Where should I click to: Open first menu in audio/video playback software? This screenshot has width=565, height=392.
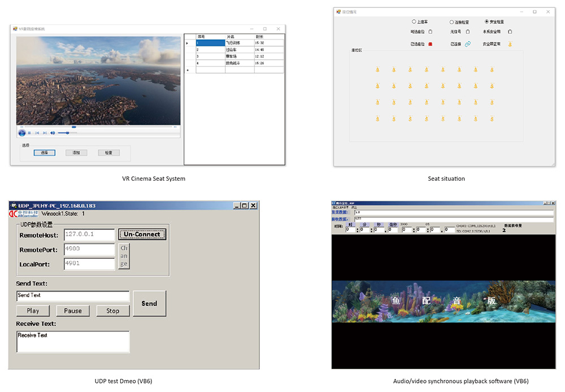click(340, 207)
